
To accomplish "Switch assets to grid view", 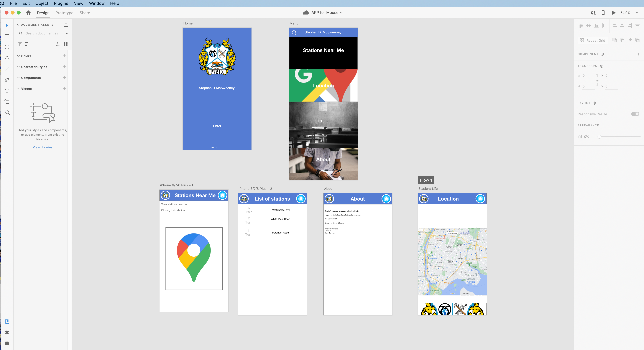I will point(66,44).
